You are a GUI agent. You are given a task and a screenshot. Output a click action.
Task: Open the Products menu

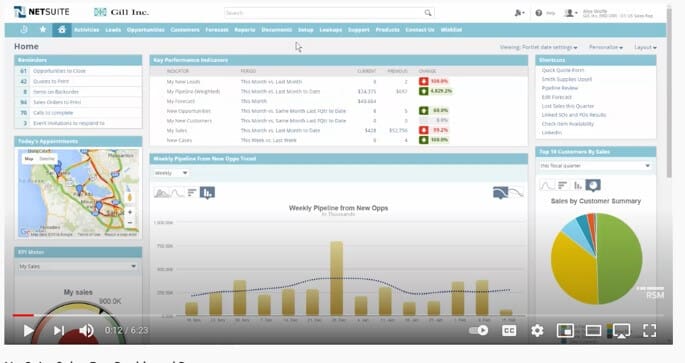pyautogui.click(x=387, y=30)
